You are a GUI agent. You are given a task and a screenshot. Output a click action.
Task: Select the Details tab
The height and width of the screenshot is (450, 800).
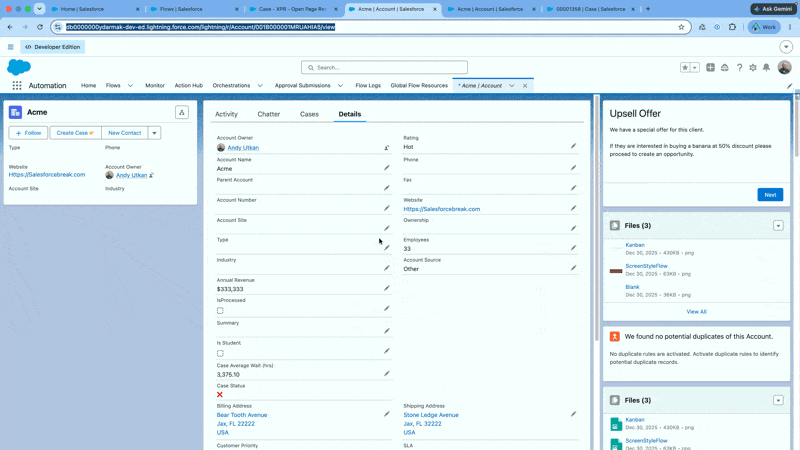tap(349, 114)
